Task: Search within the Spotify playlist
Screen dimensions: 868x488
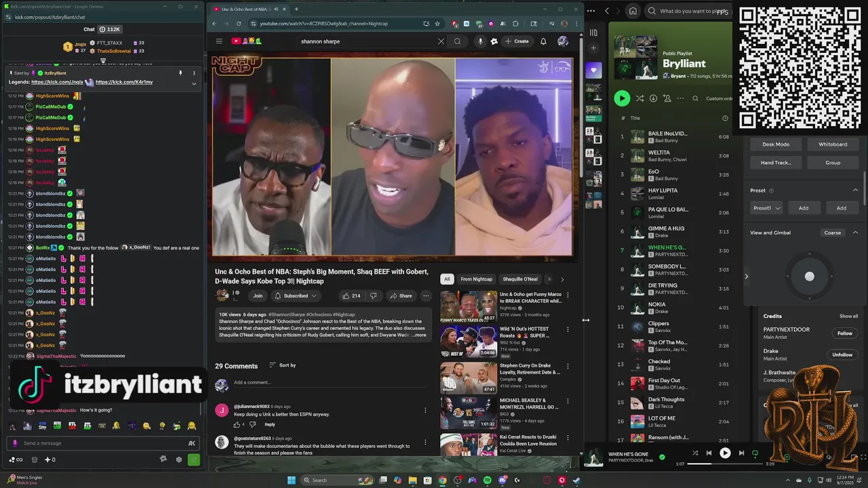Action: [695, 98]
